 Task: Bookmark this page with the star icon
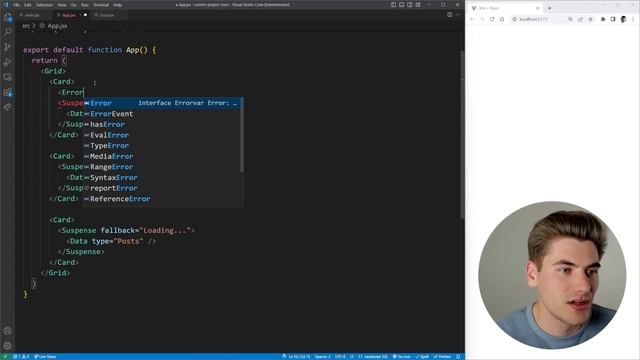pos(590,19)
